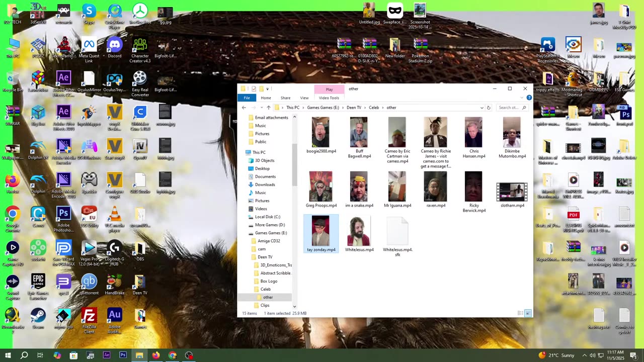This screenshot has height=362, width=644.
Task: Launch Discord from the desktop
Action: (115, 48)
